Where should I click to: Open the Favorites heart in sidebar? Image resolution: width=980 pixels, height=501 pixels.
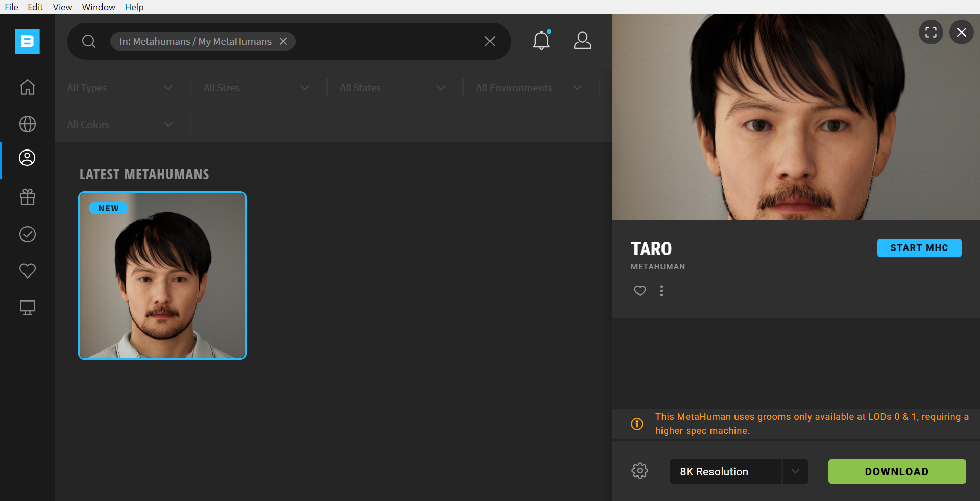point(28,270)
